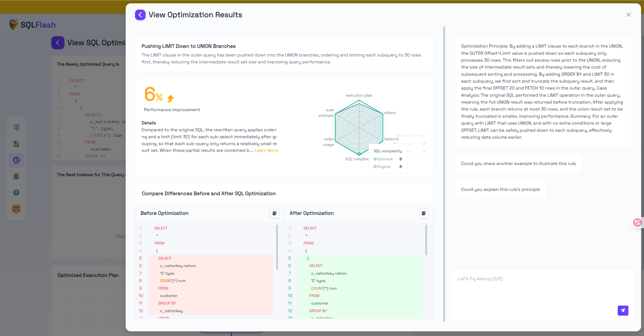Image resolution: width=644 pixels, height=336 pixels.
Task: Click the SQL complexity point on the radar chart
Action: pyautogui.click(x=359, y=154)
